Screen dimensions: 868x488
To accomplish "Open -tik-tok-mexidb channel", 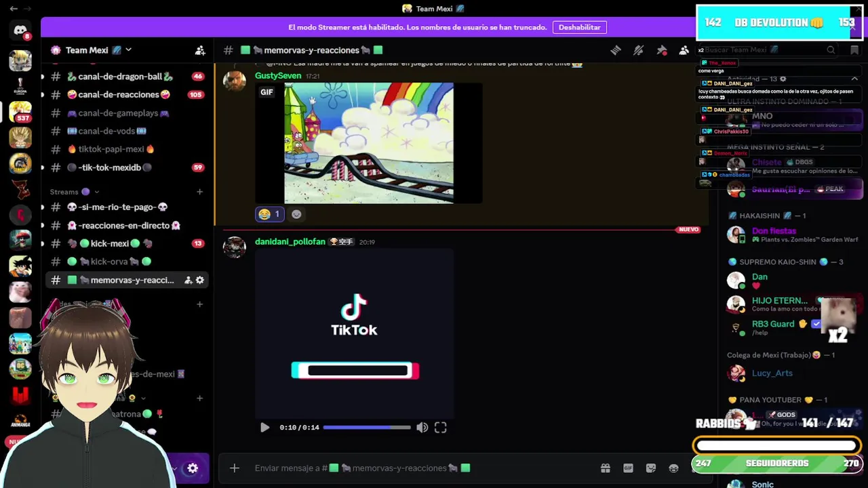I will click(x=126, y=167).
